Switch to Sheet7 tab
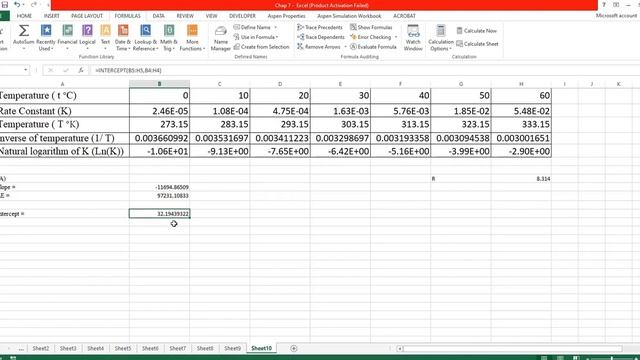This screenshot has height=360, width=640. click(178, 348)
